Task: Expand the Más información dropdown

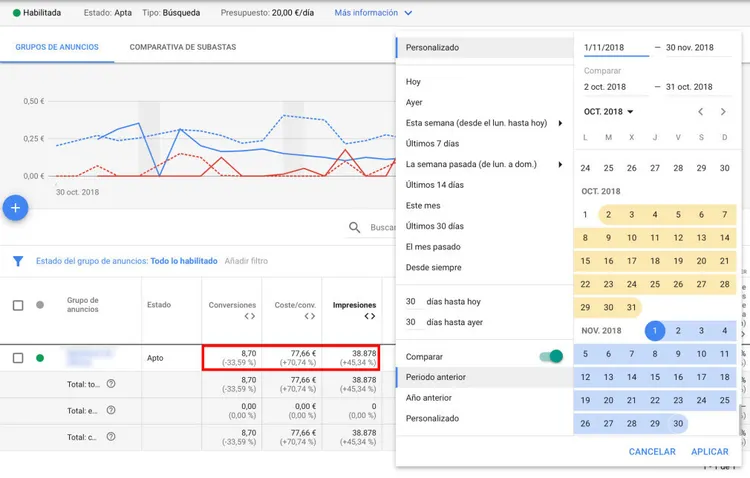Action: pyautogui.click(x=373, y=13)
